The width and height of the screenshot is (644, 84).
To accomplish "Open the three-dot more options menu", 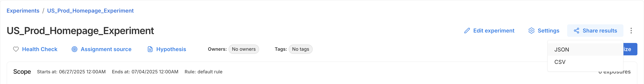I will 631,31.
